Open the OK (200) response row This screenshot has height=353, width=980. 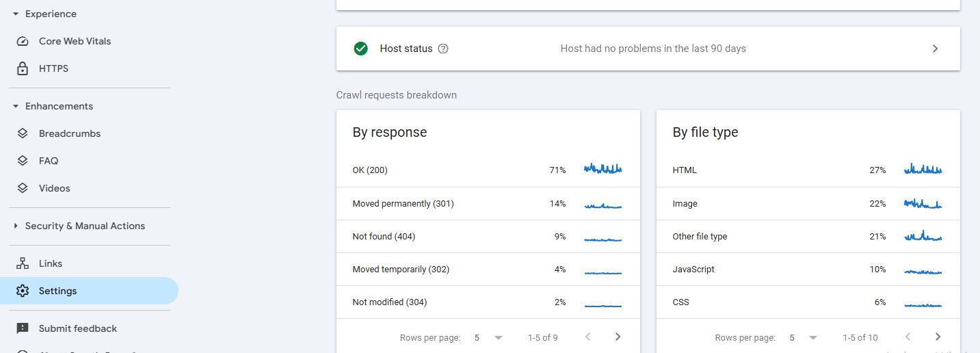point(488,170)
